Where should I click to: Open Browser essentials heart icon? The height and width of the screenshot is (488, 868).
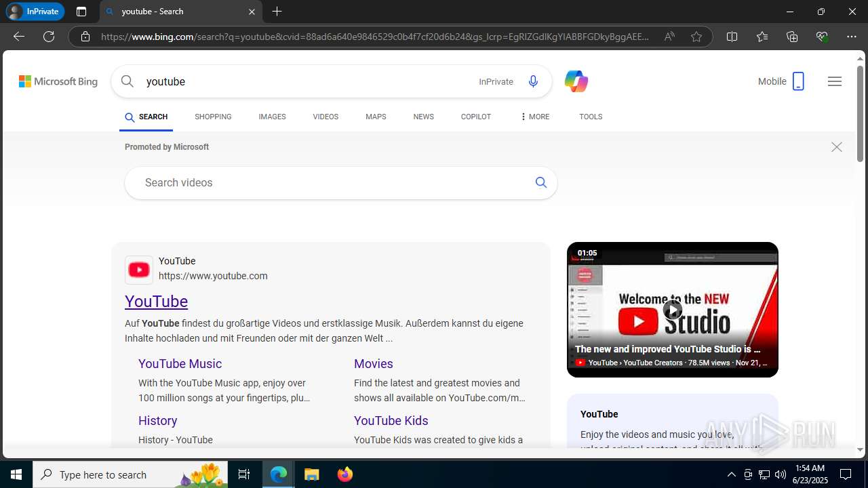click(822, 37)
